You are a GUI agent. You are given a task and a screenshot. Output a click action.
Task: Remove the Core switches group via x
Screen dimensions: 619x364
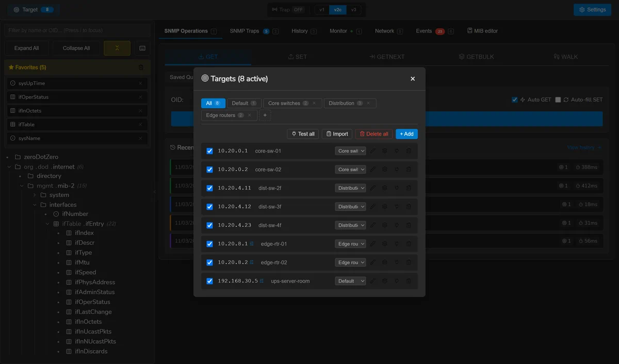[x=314, y=103]
